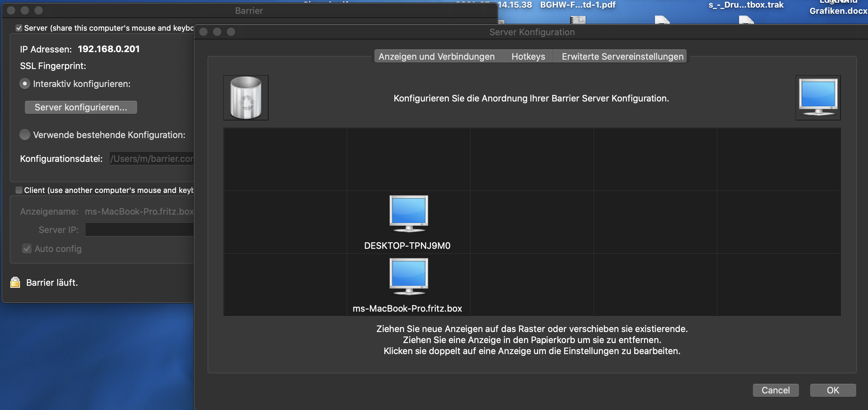Viewport: 868px width, 410px height.
Task: Confirm configuration with OK
Action: point(834,390)
